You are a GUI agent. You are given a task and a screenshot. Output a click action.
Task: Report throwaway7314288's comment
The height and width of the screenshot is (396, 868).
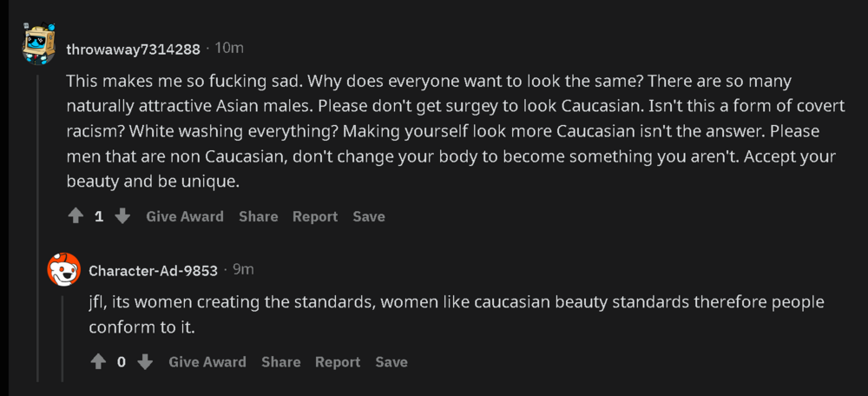coord(315,216)
